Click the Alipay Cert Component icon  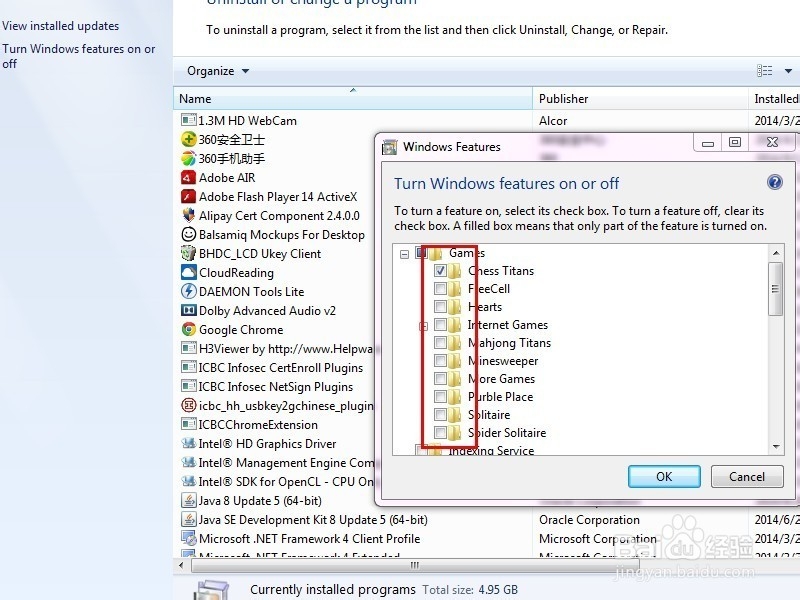coord(189,215)
